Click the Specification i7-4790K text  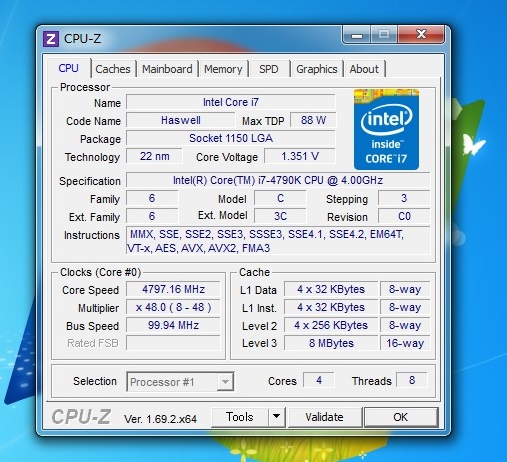(278, 180)
